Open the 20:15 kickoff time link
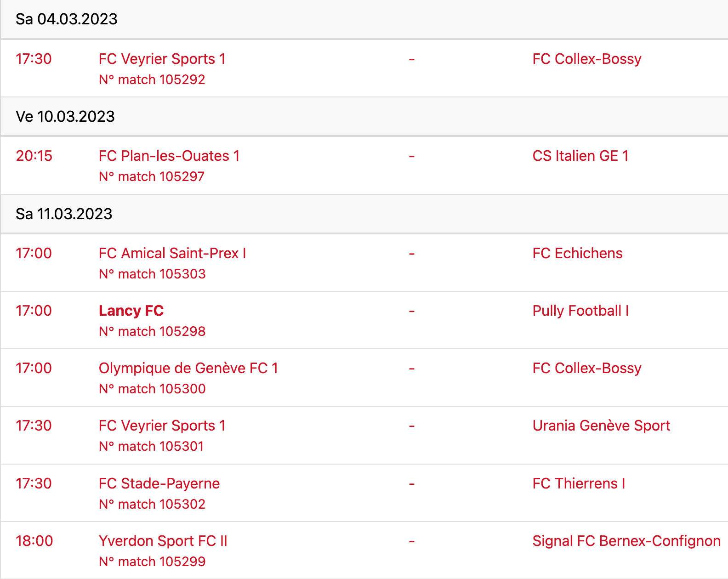The image size is (728, 579). pyautogui.click(x=34, y=156)
